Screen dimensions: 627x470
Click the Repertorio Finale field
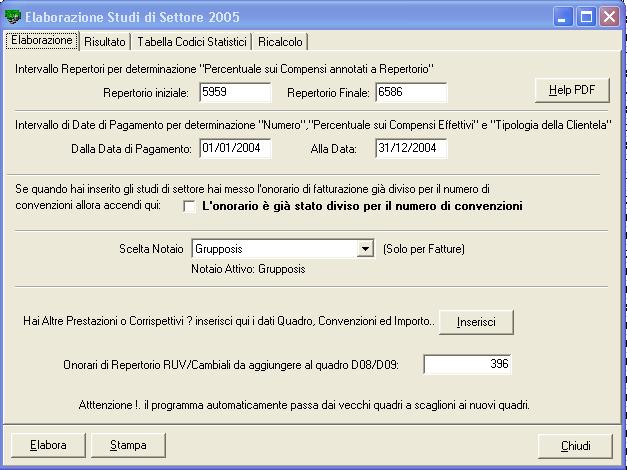(411, 92)
